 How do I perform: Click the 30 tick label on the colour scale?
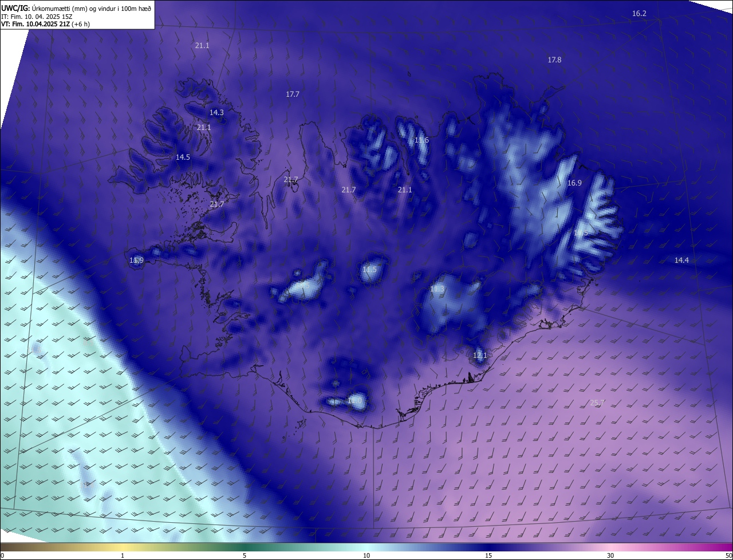[x=610, y=555]
